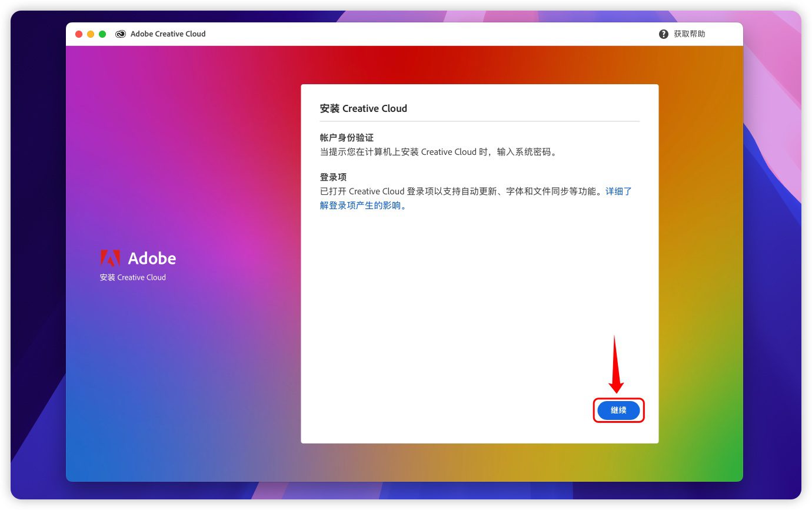
Task: Click 安装 Creative Cloud caption under Adobe logo
Action: [132, 277]
